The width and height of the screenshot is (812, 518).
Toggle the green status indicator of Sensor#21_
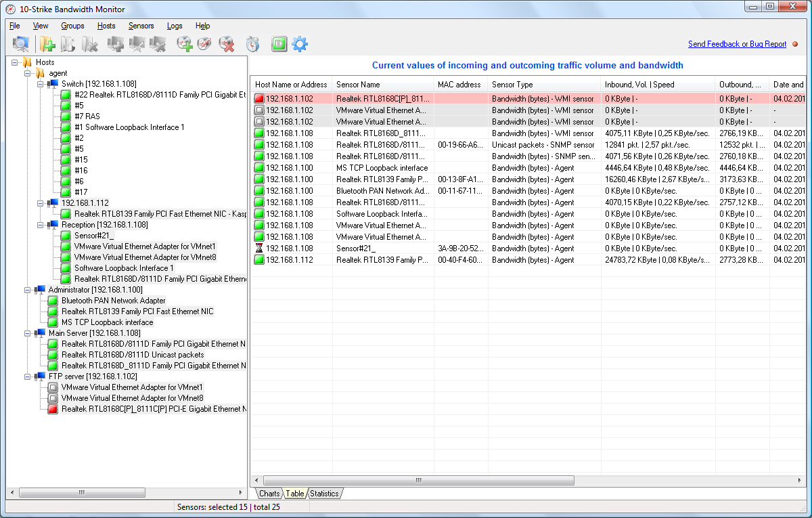(x=65, y=236)
